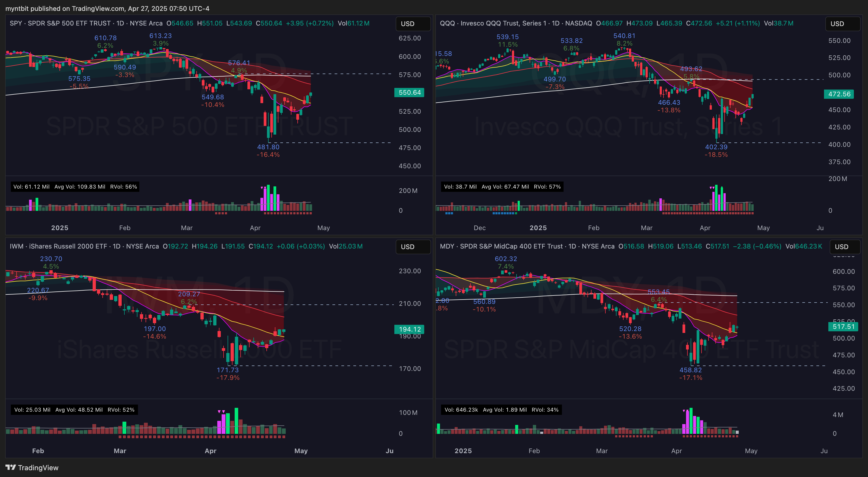Click the Apr label on SPY time axis

click(255, 228)
